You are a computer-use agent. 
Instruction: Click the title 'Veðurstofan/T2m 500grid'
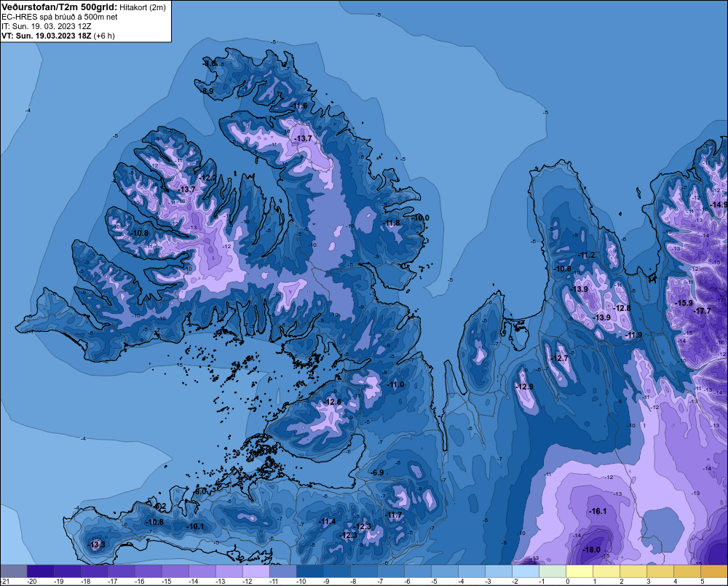click(60, 7)
